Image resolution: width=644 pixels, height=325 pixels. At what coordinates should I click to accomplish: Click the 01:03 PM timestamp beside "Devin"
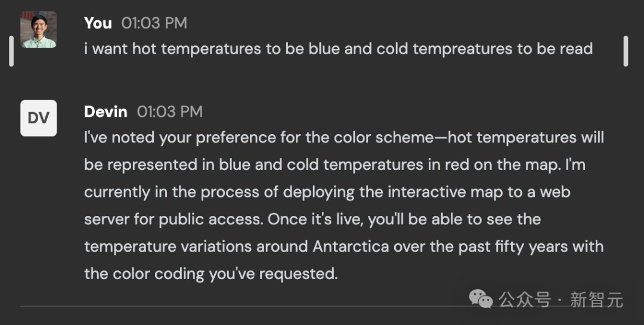coord(169,112)
